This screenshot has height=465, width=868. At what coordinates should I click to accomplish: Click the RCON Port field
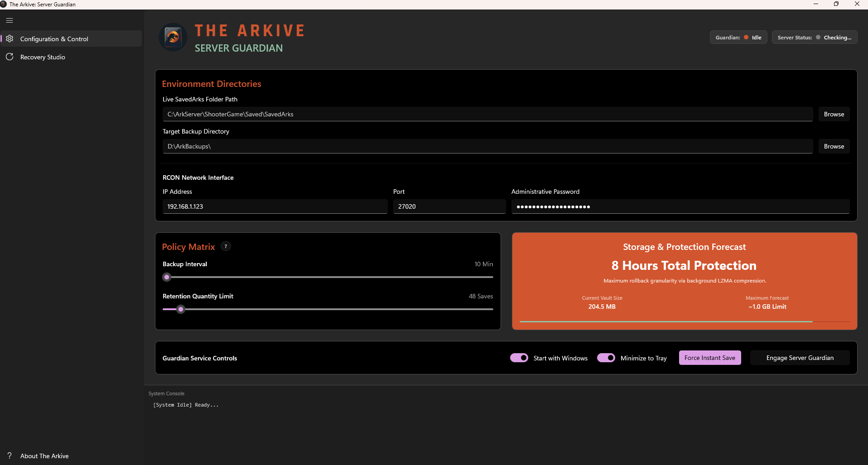pyautogui.click(x=449, y=206)
